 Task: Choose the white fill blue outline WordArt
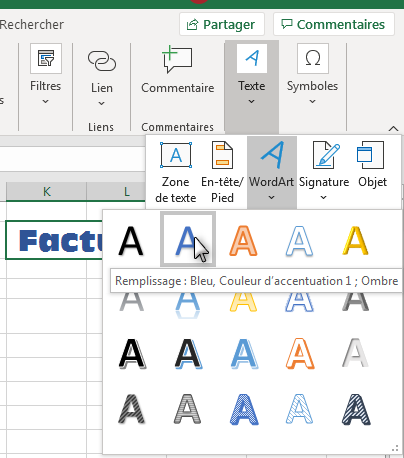tap(299, 241)
